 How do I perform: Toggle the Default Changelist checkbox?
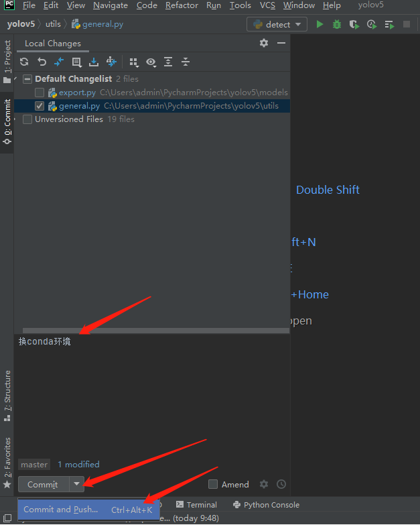[x=27, y=79]
